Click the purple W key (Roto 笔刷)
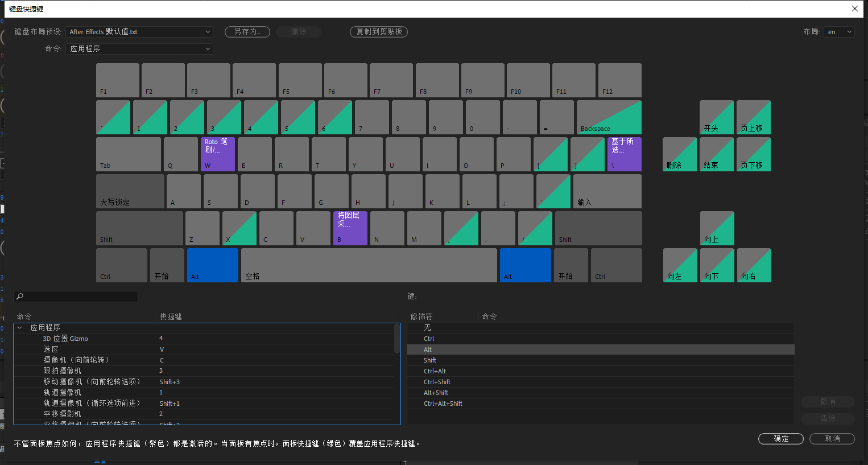 tap(218, 154)
